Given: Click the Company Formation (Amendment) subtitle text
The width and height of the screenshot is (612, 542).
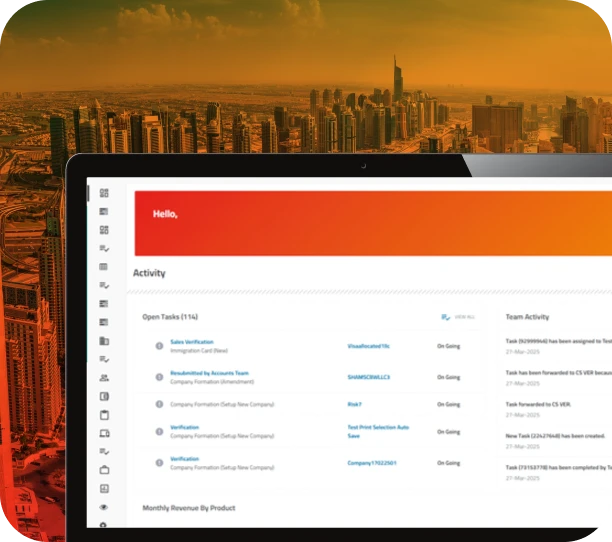Looking at the screenshot, I should click(212, 382).
